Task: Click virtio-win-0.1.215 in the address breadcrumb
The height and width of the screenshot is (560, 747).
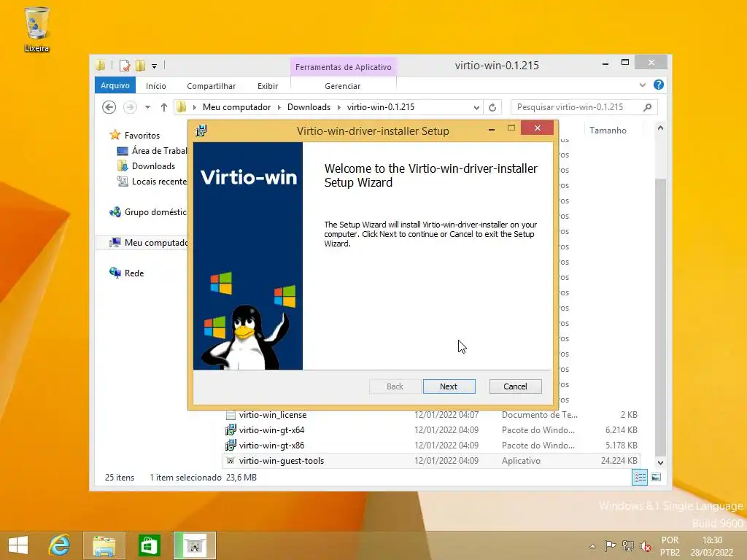Action: point(380,107)
